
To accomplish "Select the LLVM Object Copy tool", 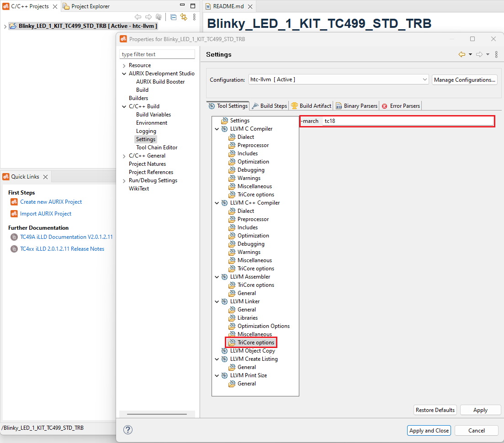I will (x=252, y=351).
